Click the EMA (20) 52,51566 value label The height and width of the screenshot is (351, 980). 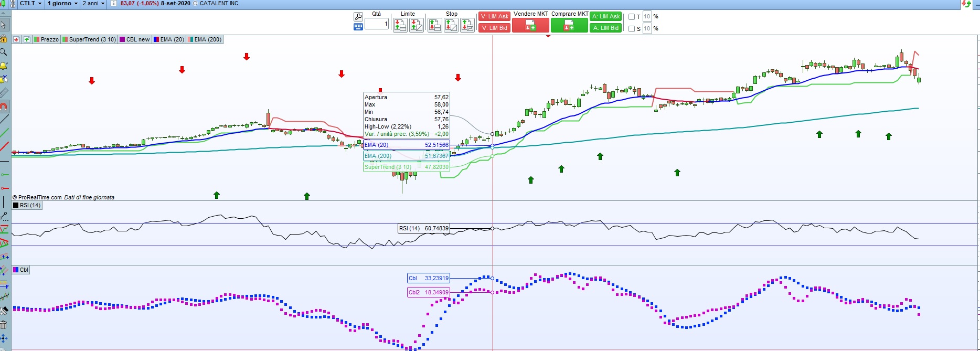click(407, 145)
